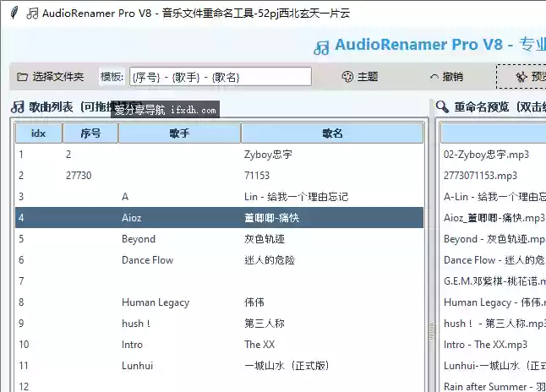This screenshot has height=392, width=546.
Task: Select the song name cell 董唧唧-痛快
Action: pos(271,218)
